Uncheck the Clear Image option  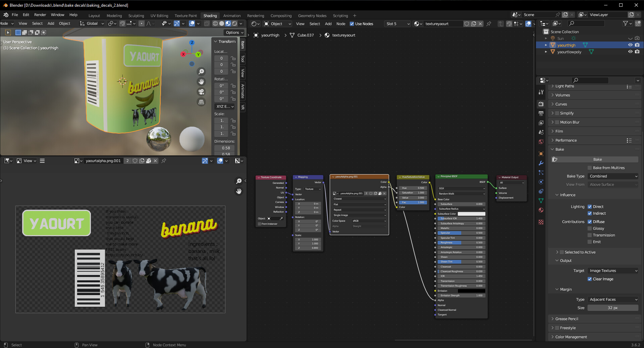[590, 279]
